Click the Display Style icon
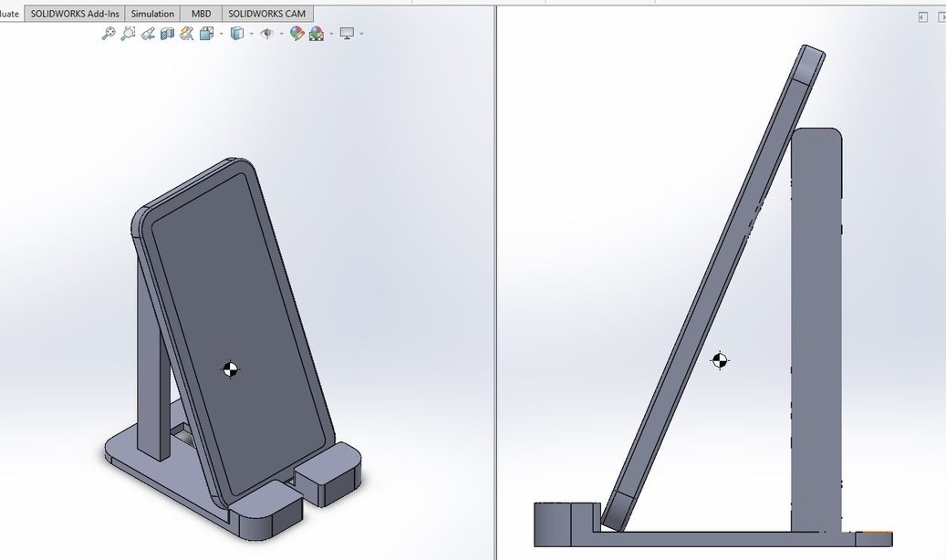The image size is (946, 560). [x=236, y=34]
